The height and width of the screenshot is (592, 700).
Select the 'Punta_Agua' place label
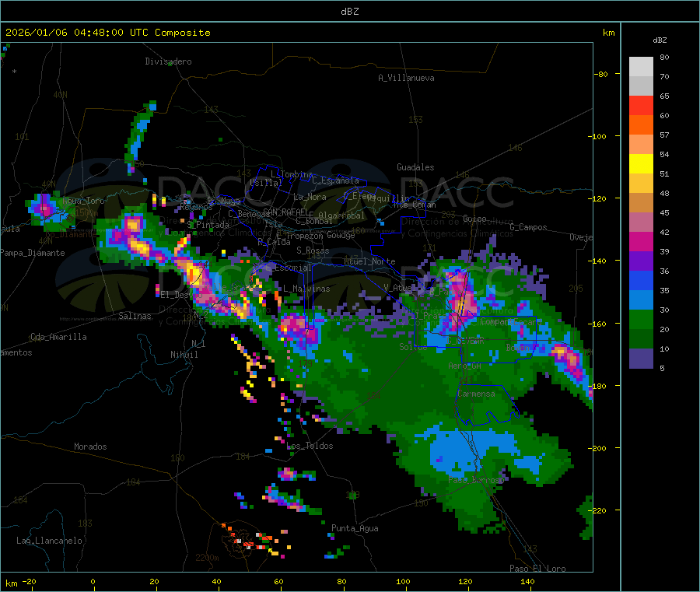(x=355, y=528)
